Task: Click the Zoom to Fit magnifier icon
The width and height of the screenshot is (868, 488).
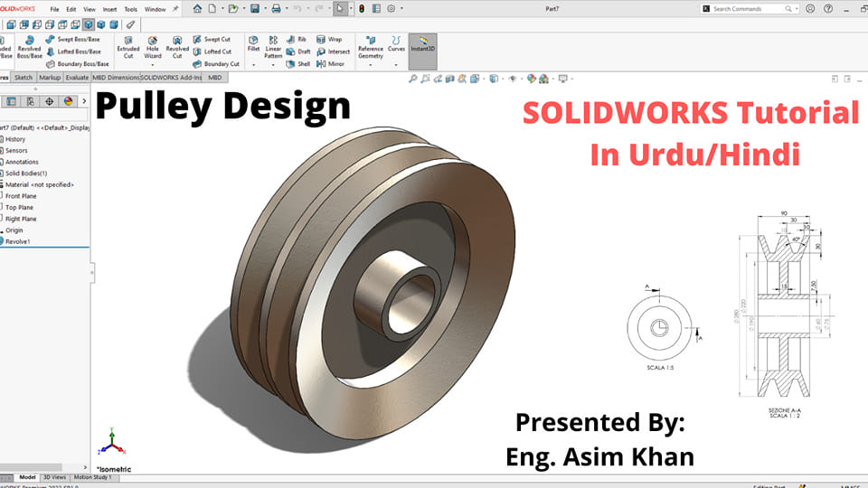Action: tap(413, 79)
